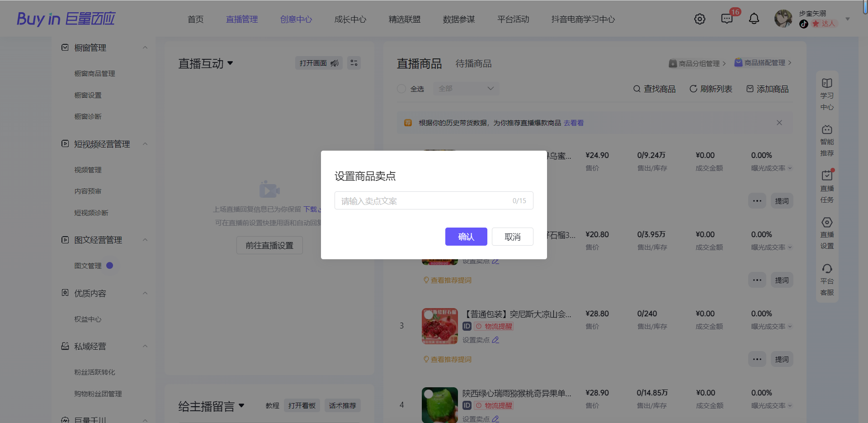
Task: Click the edit pencil for 突尼斯大凉山 设置卖点
Action: coord(495,340)
